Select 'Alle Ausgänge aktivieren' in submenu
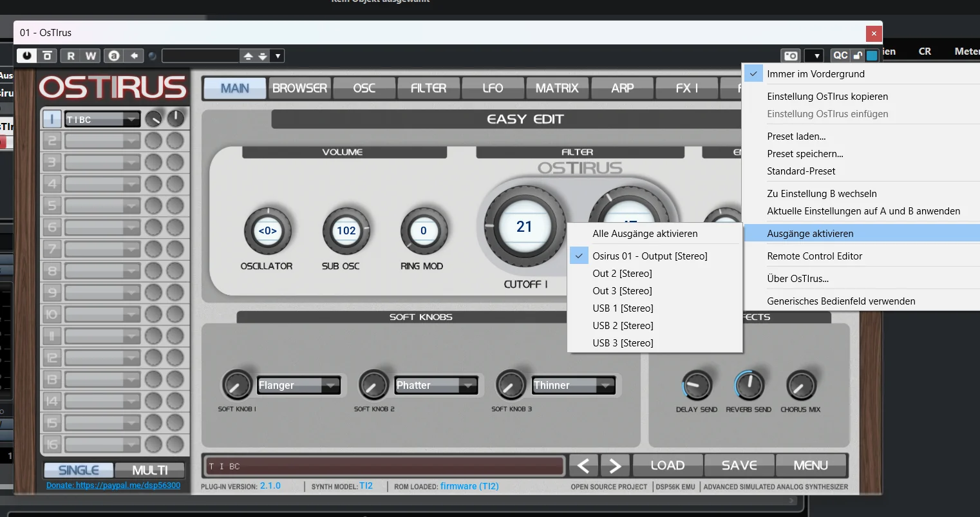980x517 pixels. tap(655, 234)
